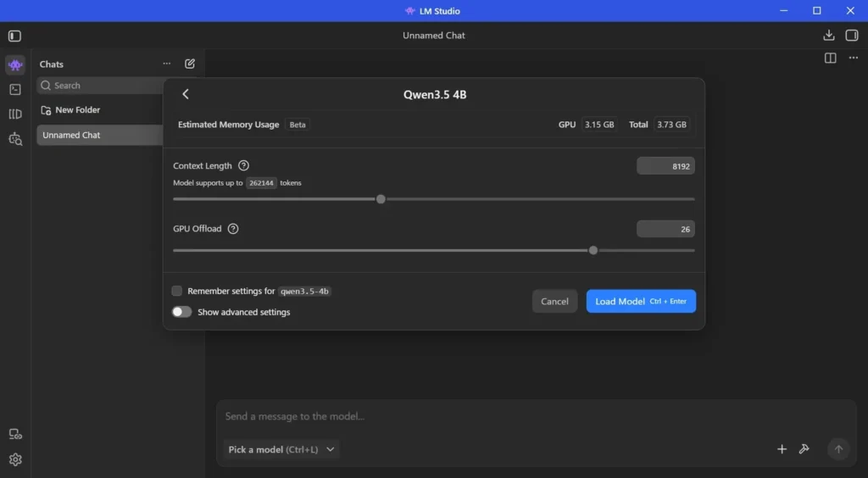The image size is (868, 478).
Task: Toggle the right sidebar panel icon
Action: (x=851, y=36)
